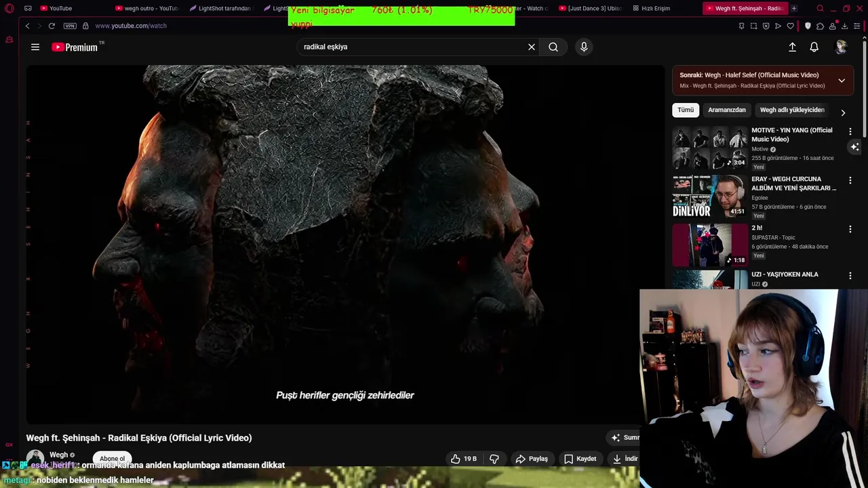Dislike the video with thumbs down
Viewport: 868px width, 488px height.
coord(494,459)
